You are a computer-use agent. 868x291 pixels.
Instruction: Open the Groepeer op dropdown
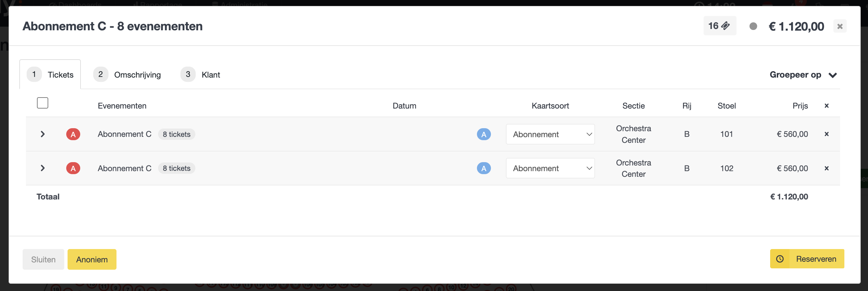pyautogui.click(x=803, y=75)
